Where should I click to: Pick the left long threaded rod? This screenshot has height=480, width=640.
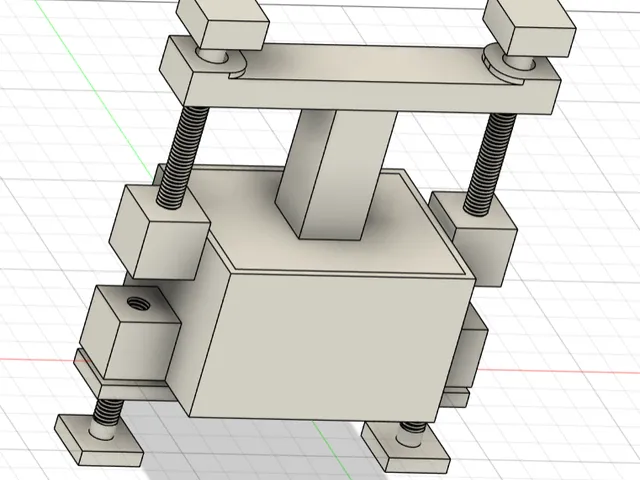pyautogui.click(x=184, y=157)
